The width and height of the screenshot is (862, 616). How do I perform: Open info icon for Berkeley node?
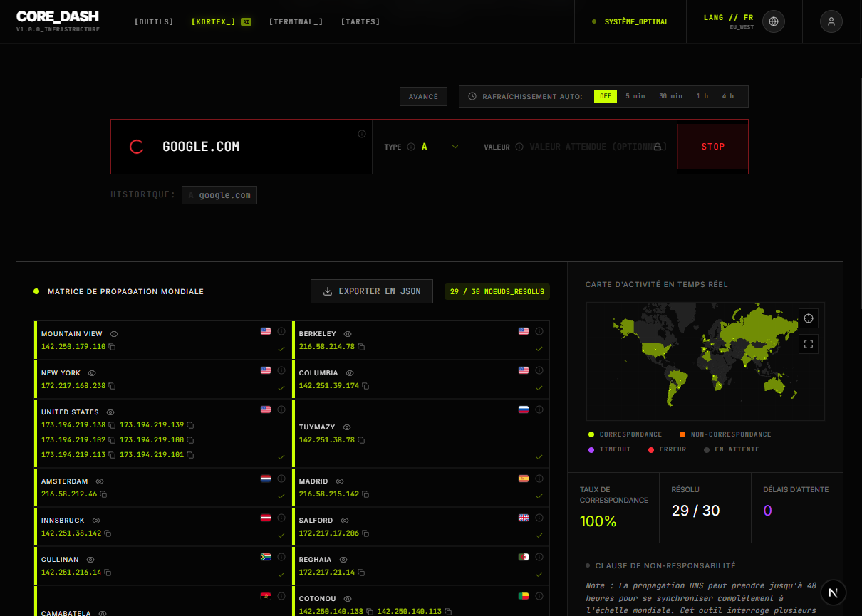tap(539, 331)
